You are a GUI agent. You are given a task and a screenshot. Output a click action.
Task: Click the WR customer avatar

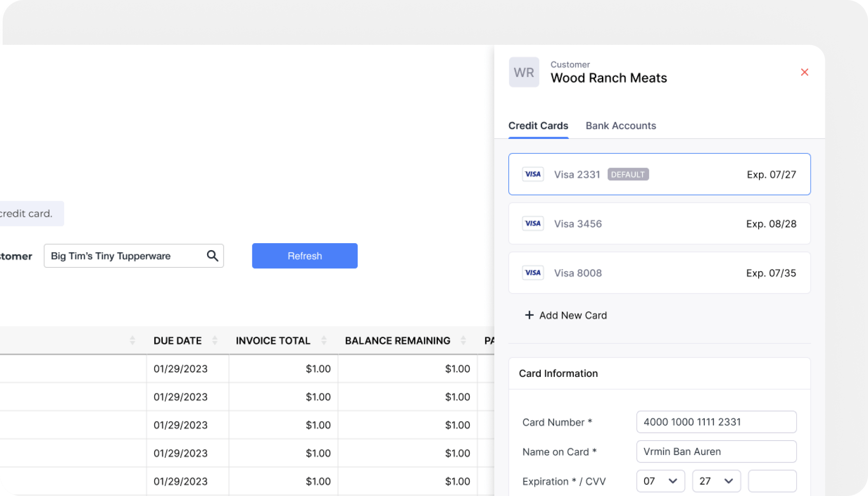pyautogui.click(x=524, y=72)
